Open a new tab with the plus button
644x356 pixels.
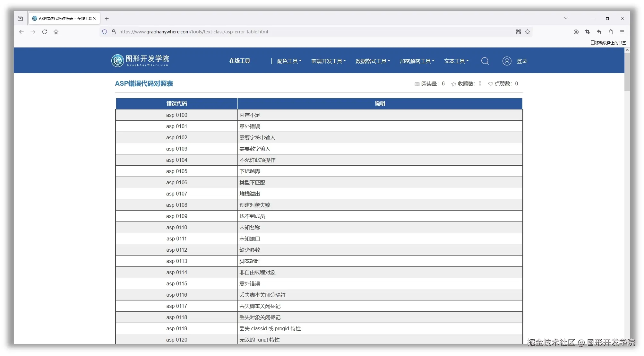(x=107, y=18)
